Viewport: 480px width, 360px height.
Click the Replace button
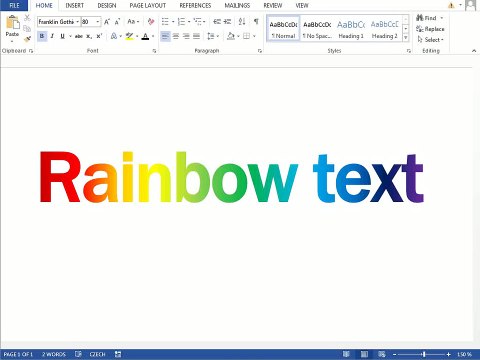[430, 29]
